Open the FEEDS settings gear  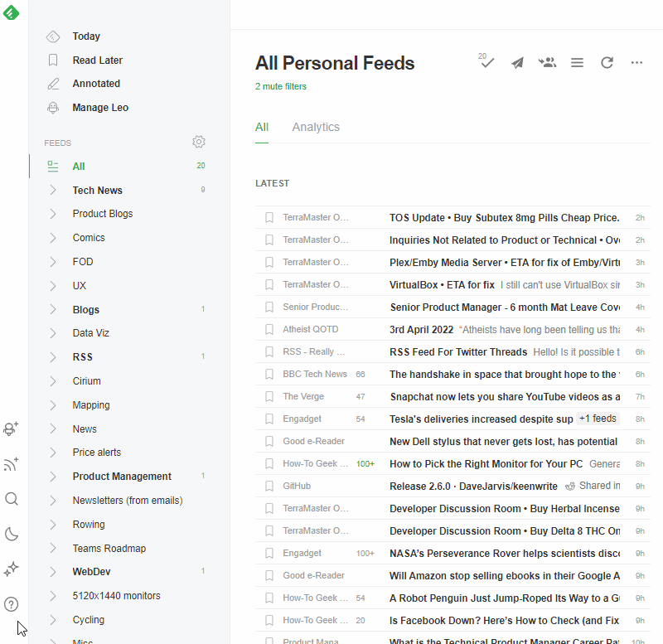[x=199, y=142]
